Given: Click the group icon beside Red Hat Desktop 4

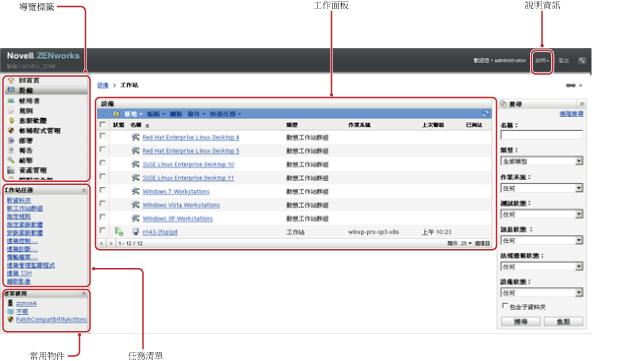Looking at the screenshot, I should pos(135,137).
